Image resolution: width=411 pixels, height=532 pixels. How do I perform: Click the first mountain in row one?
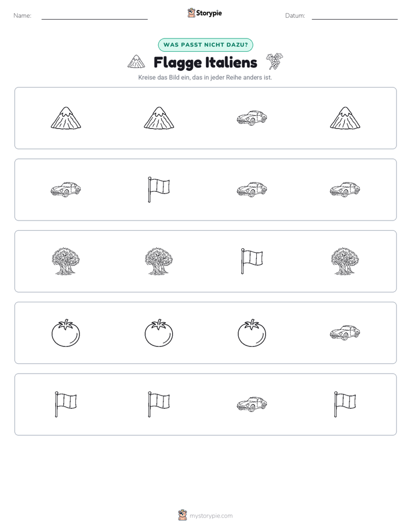(x=66, y=118)
